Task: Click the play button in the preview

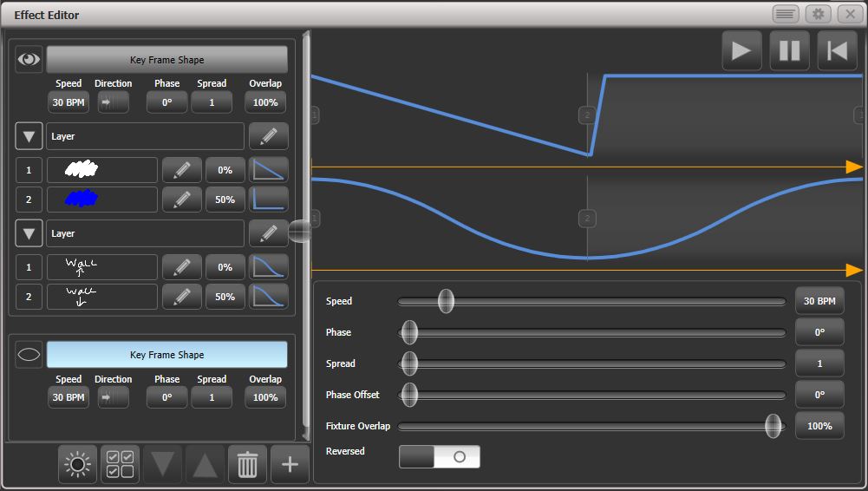Action: point(741,51)
